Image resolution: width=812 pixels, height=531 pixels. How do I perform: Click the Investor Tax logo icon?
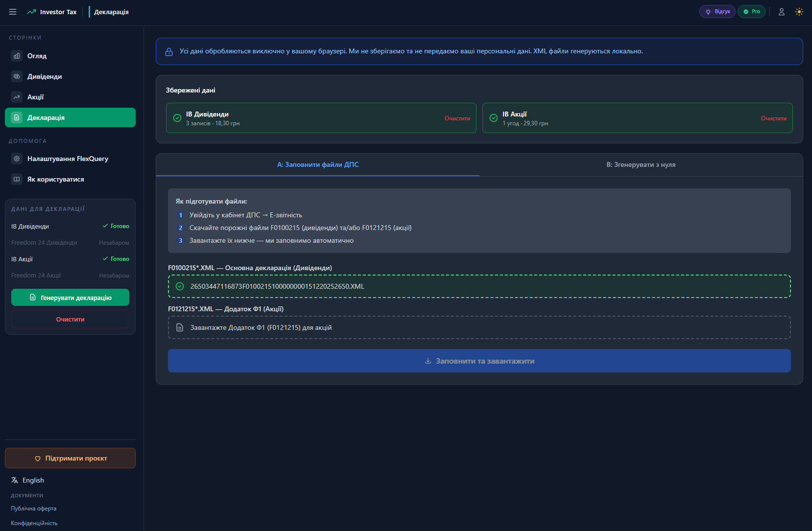(31, 11)
